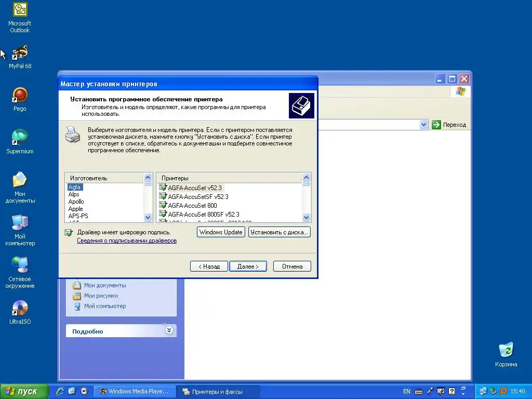Open address bar dropdown in background window
This screenshot has width=532, height=399.
(x=423, y=125)
